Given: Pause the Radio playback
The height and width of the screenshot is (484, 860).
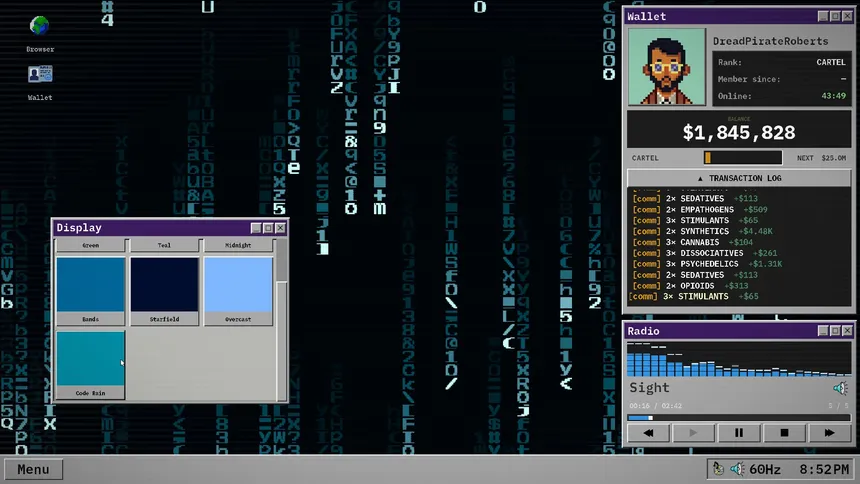Looking at the screenshot, I should click(x=739, y=433).
